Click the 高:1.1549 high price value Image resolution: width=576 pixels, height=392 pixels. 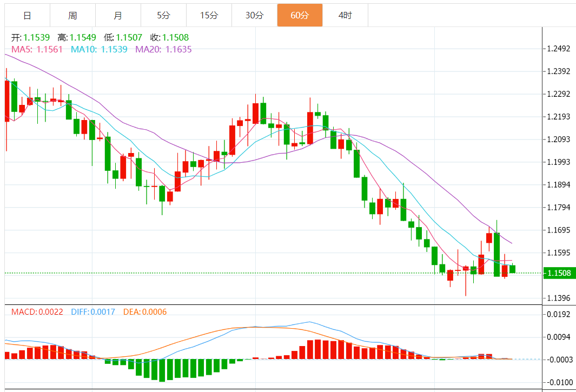(x=77, y=37)
